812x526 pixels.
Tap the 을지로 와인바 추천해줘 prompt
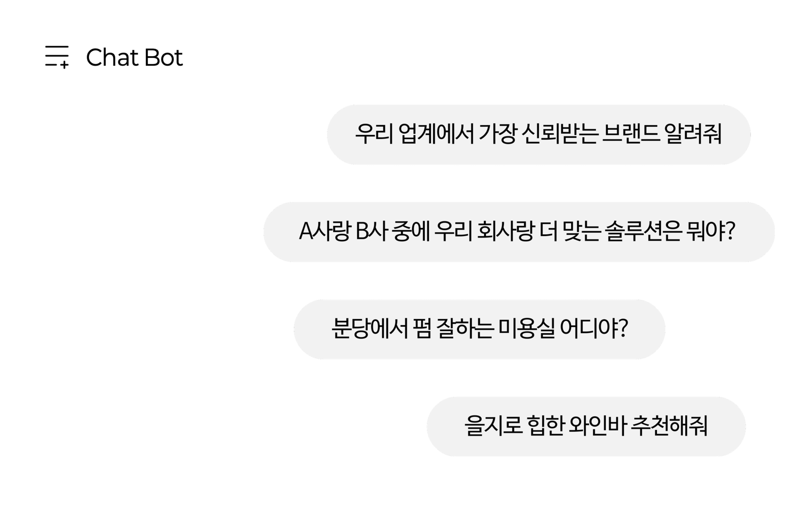click(586, 426)
